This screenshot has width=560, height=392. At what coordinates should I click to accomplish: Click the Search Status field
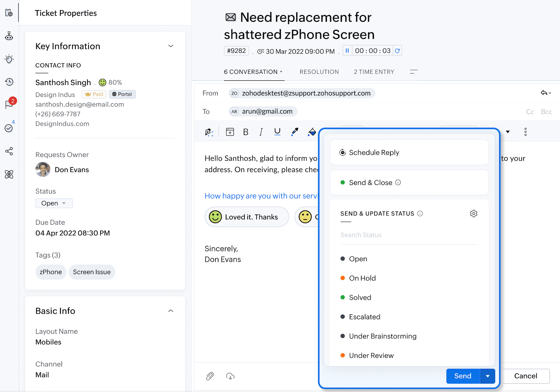click(x=409, y=235)
